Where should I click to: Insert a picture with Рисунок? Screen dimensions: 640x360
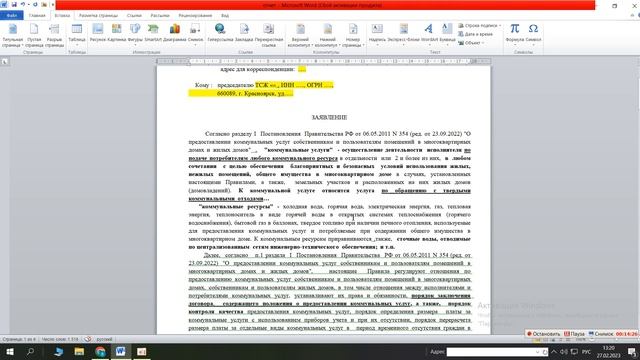[x=98, y=33]
